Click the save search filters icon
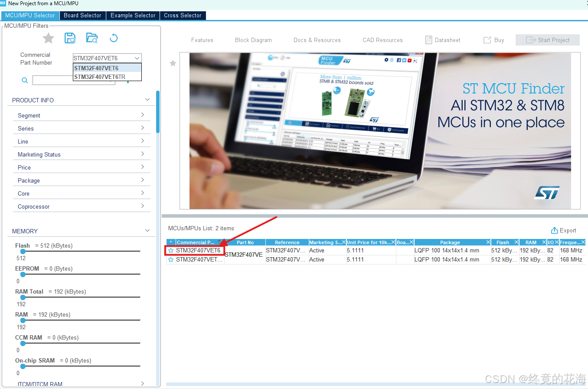Viewport: 588px width, 389px height. 70,38
